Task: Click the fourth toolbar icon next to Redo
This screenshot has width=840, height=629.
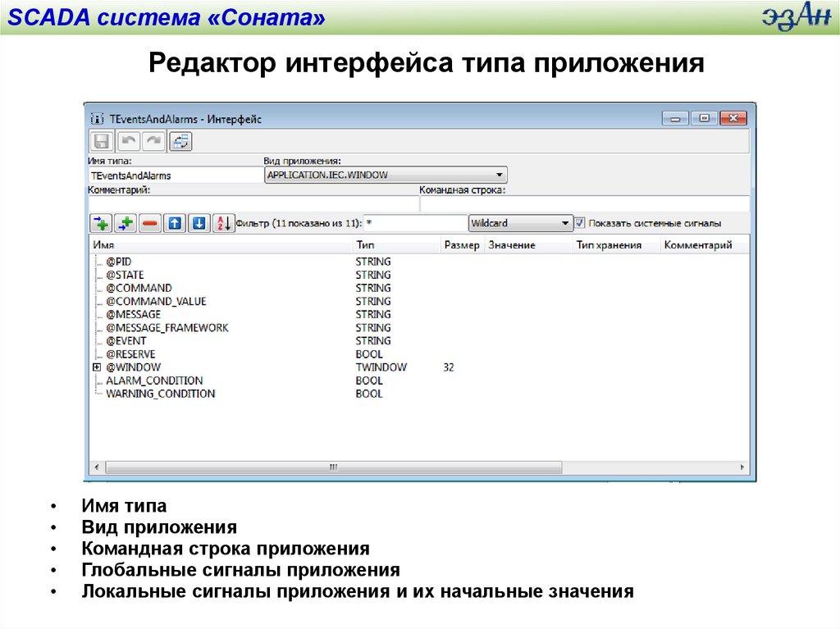Action: [x=180, y=141]
